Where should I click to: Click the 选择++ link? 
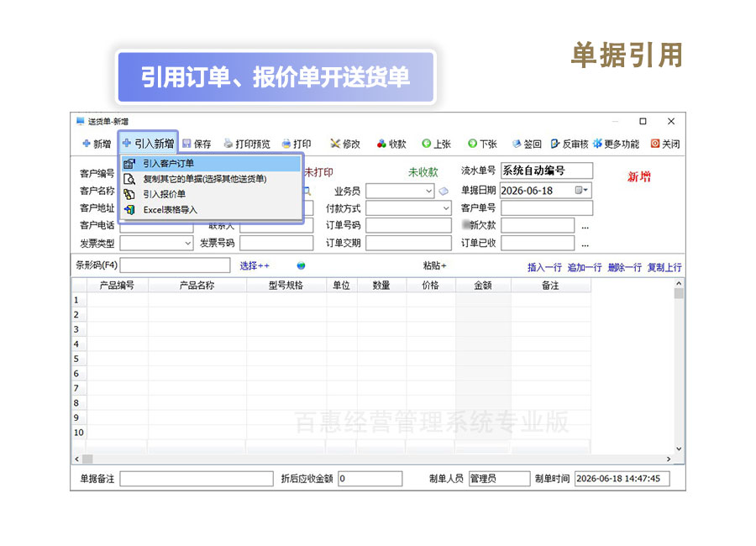point(255,265)
